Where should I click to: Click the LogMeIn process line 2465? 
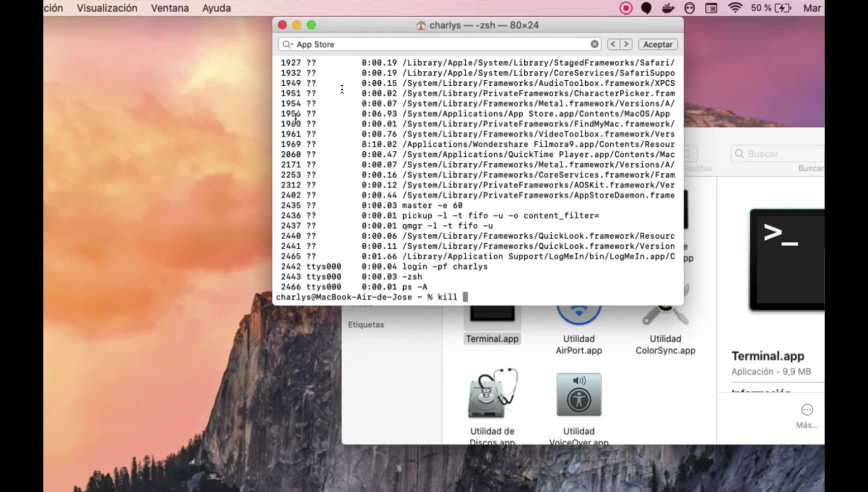tap(477, 257)
